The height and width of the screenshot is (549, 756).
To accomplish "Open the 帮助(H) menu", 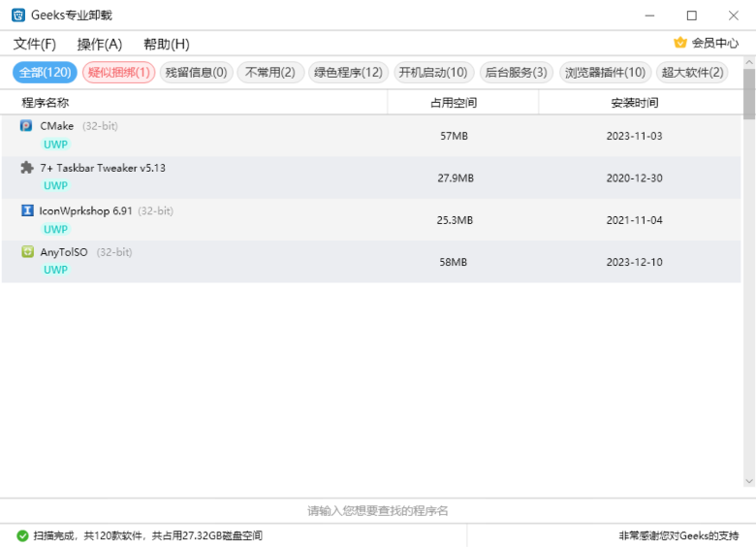I will tap(167, 44).
